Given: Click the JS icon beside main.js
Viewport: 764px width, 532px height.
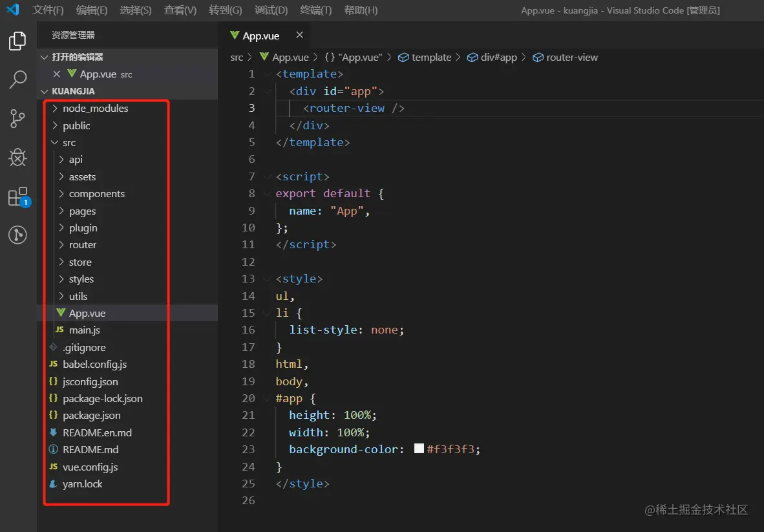Looking at the screenshot, I should 59,330.
